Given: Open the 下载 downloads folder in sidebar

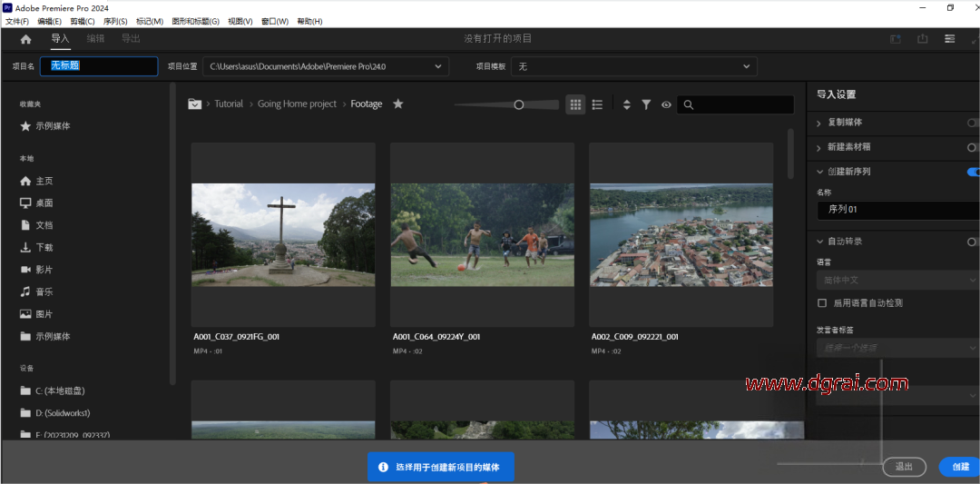Looking at the screenshot, I should pyautogui.click(x=44, y=247).
